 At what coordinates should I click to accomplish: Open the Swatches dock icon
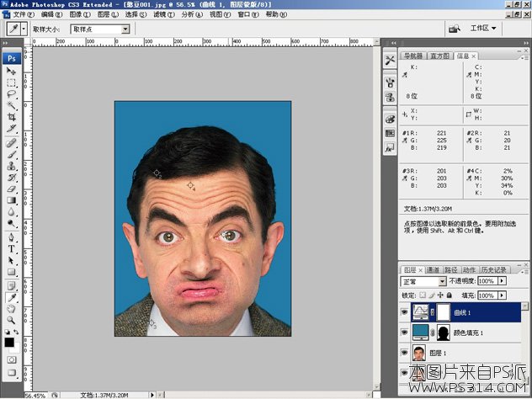coord(390,133)
